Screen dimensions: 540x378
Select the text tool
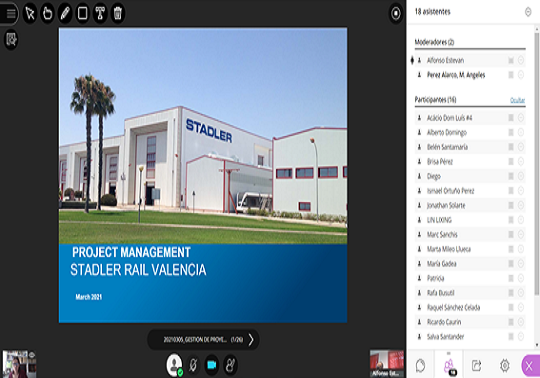(x=100, y=13)
